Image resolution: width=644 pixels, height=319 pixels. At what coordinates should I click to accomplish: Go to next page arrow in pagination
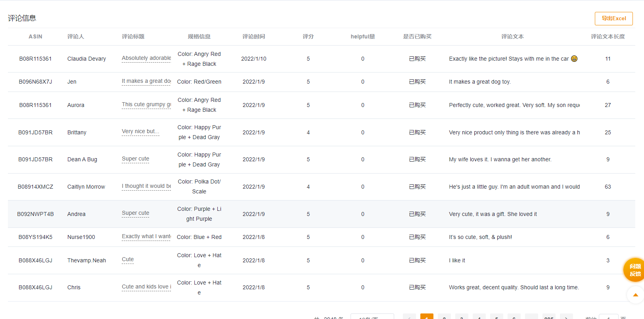[x=566, y=317]
